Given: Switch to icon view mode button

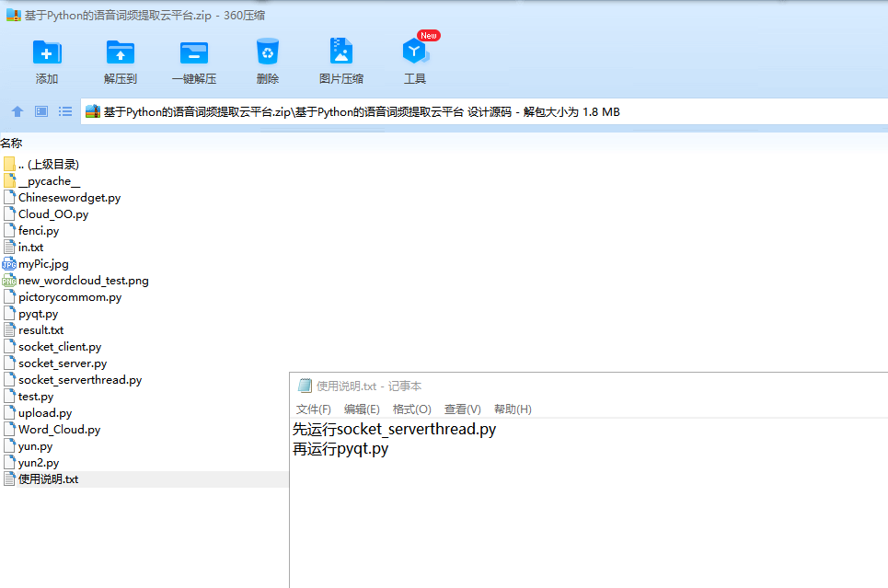Looking at the screenshot, I should [41, 111].
